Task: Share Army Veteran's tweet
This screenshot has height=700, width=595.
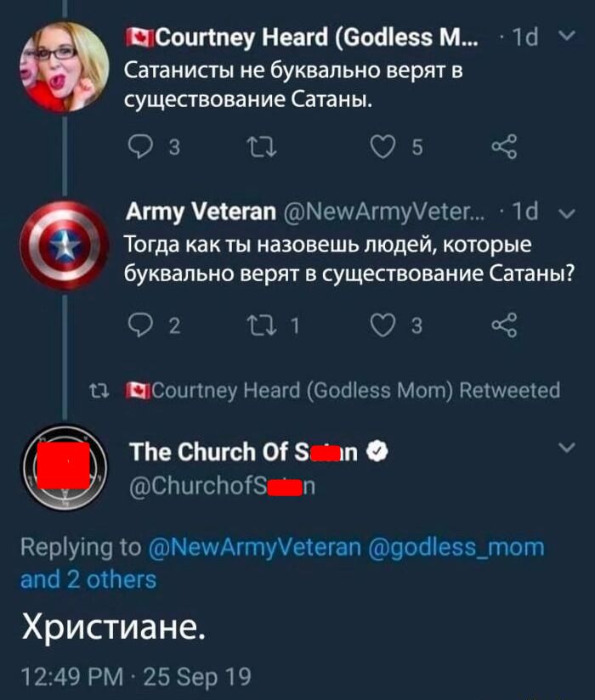Action: [504, 323]
